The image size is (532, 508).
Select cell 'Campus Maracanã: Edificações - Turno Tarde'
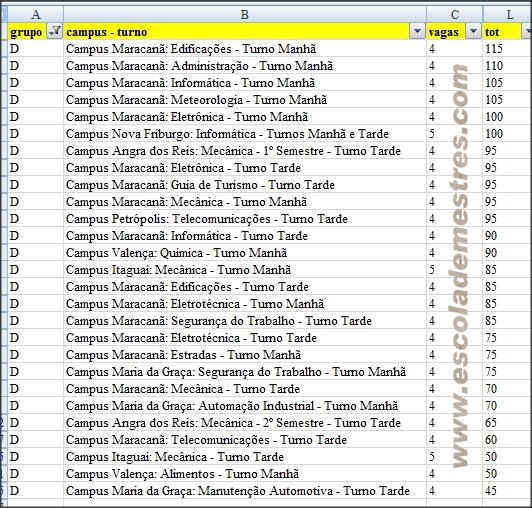tap(245, 287)
